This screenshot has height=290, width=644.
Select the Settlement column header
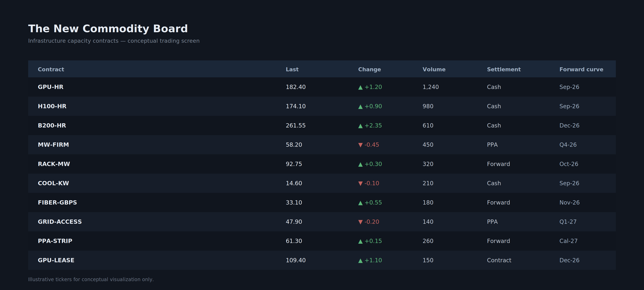pyautogui.click(x=504, y=69)
